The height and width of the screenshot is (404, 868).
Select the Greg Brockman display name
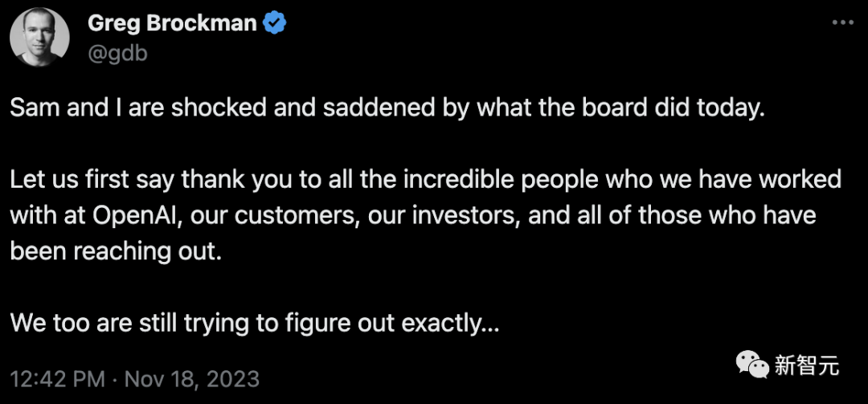pos(172,23)
